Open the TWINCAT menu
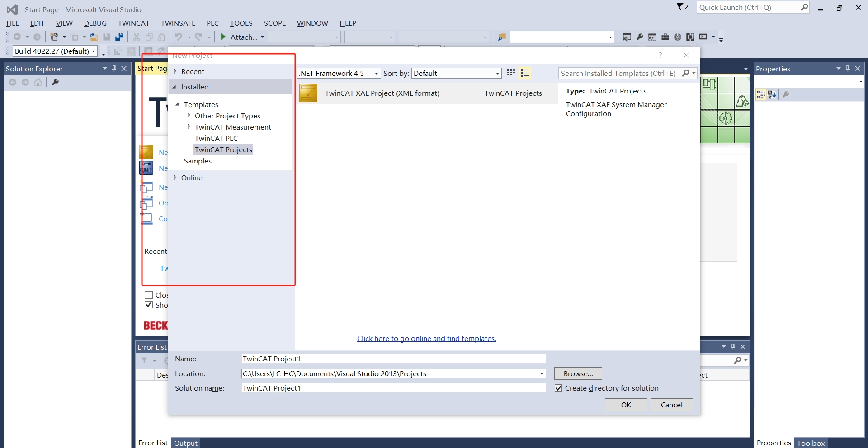Screen dimensions: 868x448 [x=133, y=23]
